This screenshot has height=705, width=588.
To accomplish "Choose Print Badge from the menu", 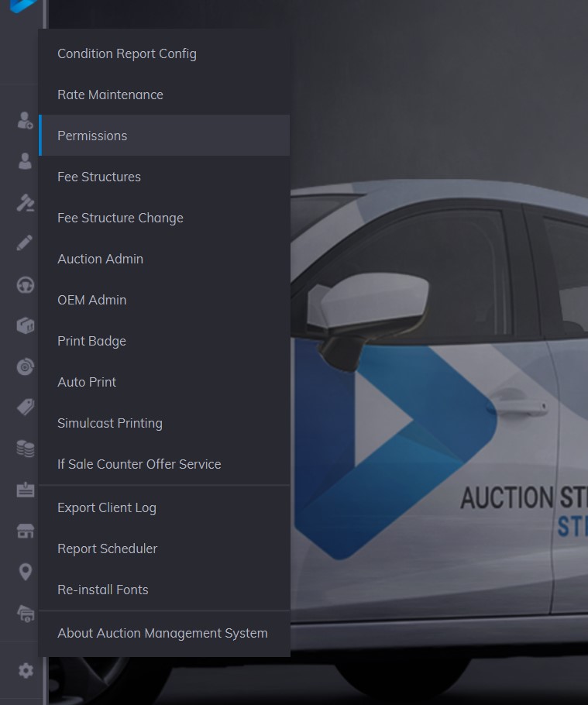I will click(x=91, y=341).
